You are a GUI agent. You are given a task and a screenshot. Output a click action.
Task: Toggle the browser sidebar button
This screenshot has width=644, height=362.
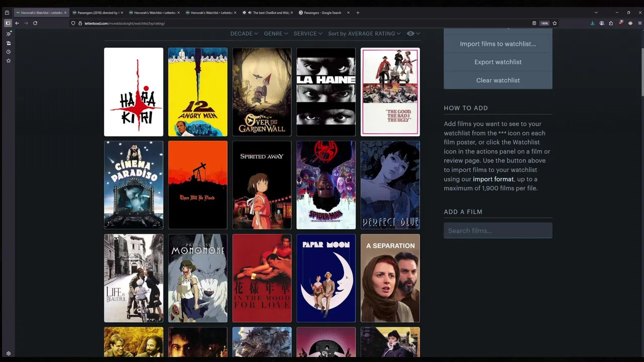(8, 23)
